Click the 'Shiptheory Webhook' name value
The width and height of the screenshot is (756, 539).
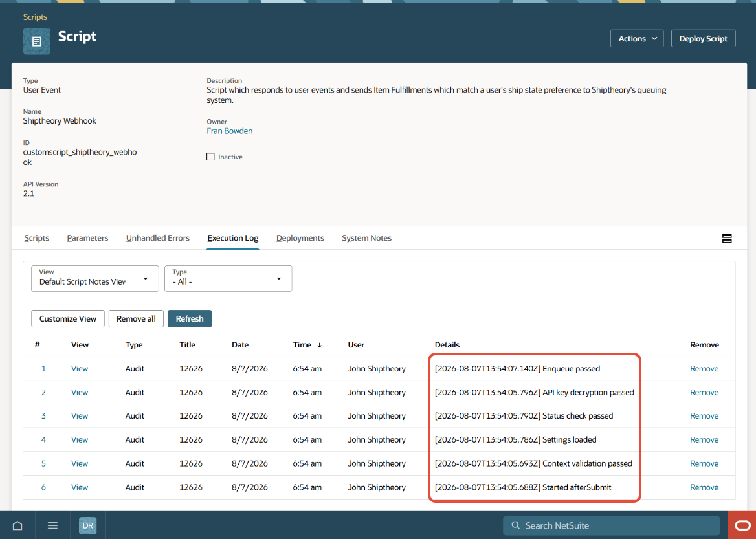pyautogui.click(x=60, y=121)
